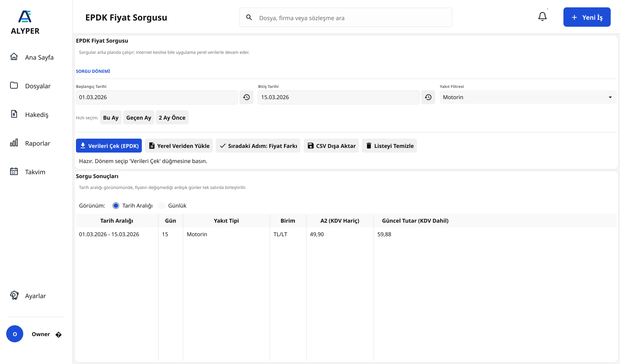Click the Yakıt Tipi column header
Screen dimensions: 620x364
[x=226, y=220]
